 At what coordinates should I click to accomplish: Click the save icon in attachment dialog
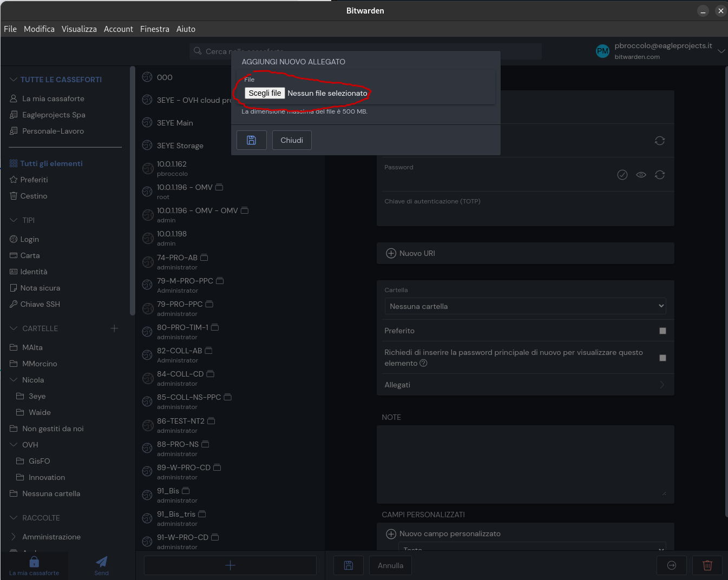tap(251, 140)
